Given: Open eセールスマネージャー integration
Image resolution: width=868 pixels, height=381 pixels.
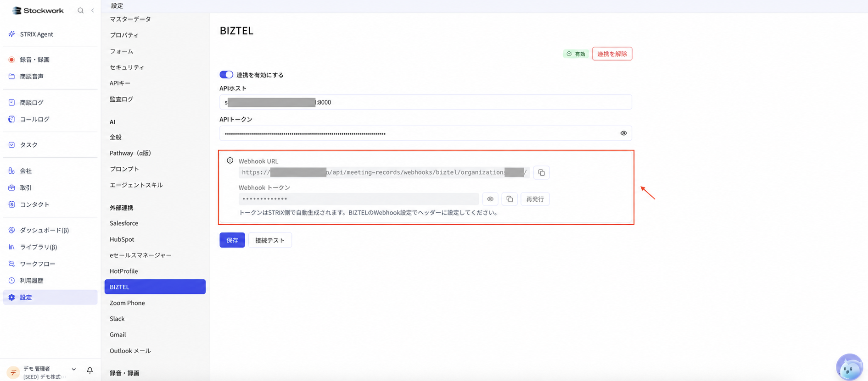Looking at the screenshot, I should click(x=155, y=255).
